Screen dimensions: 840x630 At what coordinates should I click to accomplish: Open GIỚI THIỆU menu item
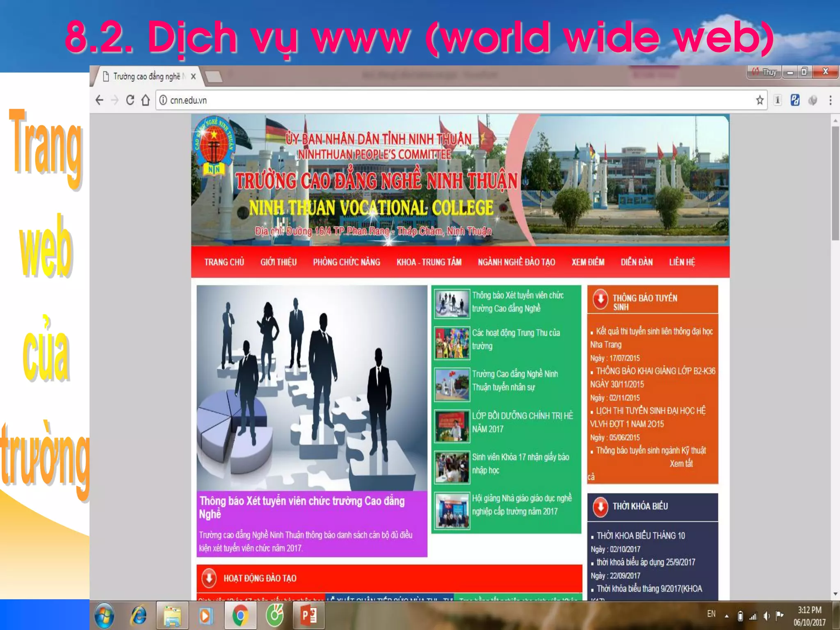278,262
